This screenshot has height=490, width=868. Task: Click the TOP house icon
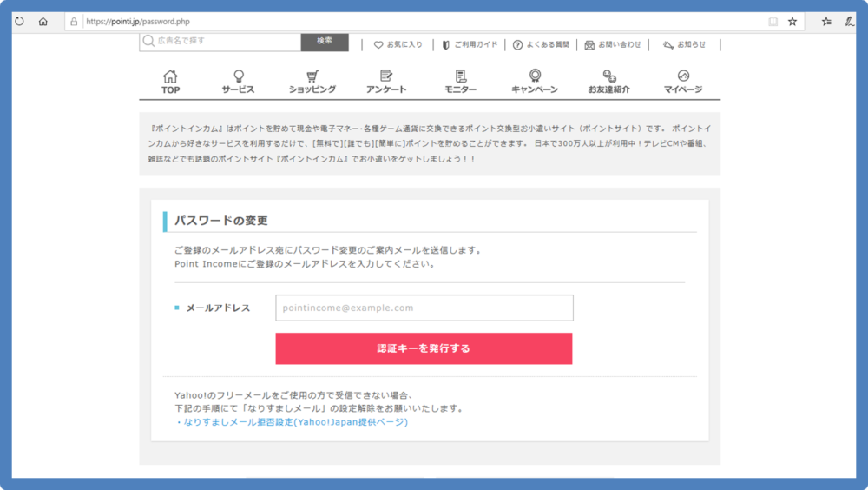coord(170,76)
